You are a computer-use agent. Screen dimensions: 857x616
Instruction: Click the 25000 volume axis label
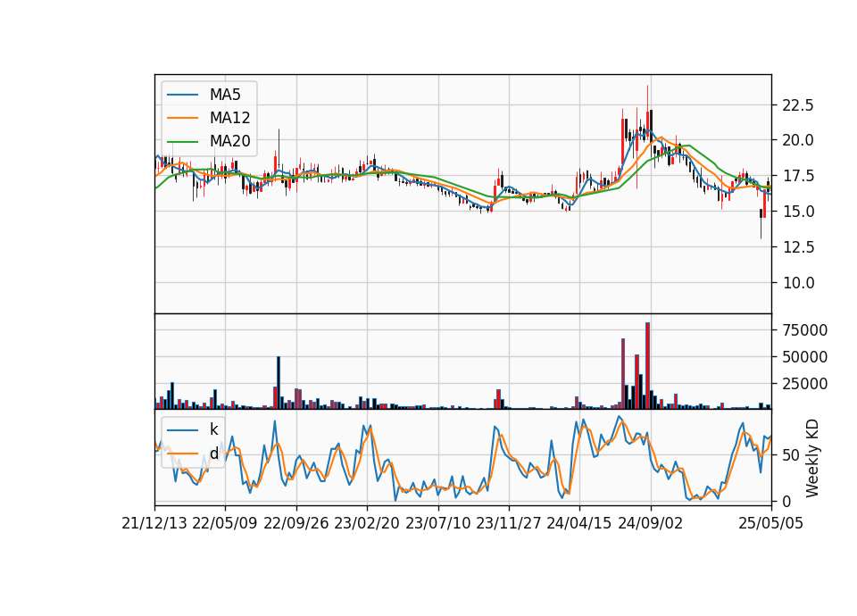tap(804, 384)
